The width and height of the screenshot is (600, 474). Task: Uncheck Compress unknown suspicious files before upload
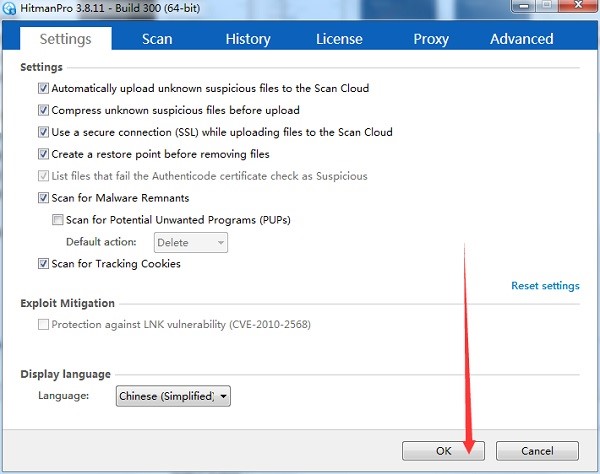(44, 110)
